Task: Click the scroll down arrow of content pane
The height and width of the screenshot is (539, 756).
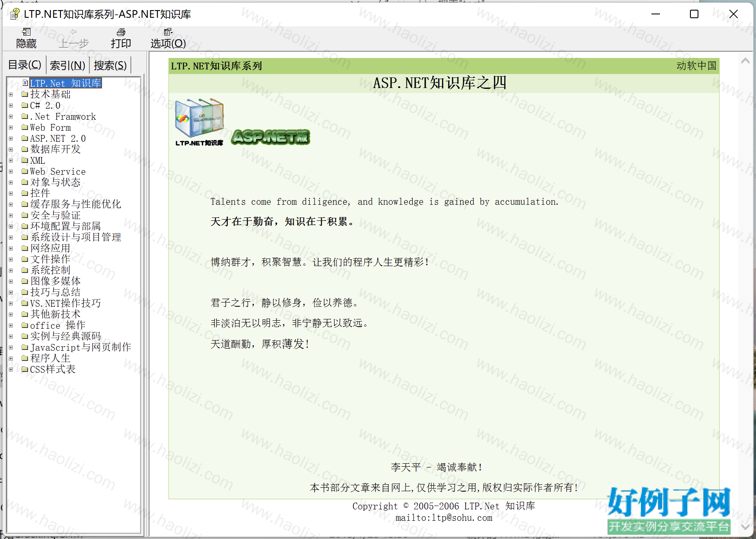Action: click(745, 527)
